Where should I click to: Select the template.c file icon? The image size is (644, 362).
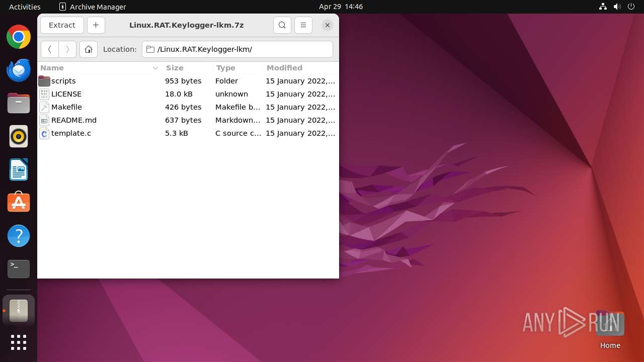(x=44, y=133)
